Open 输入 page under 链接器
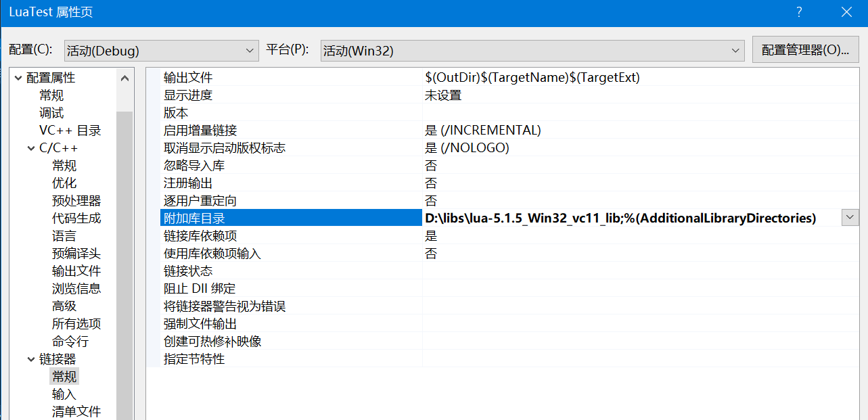 (x=64, y=394)
